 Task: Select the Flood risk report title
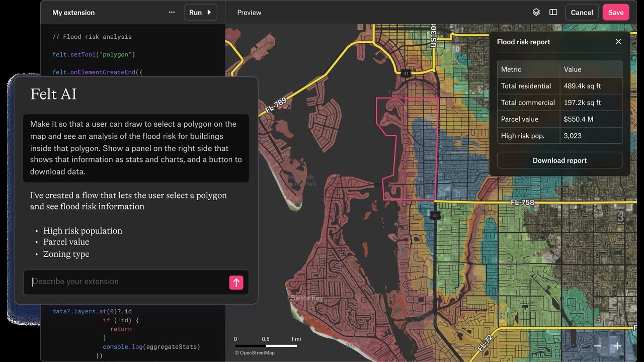[523, 42]
